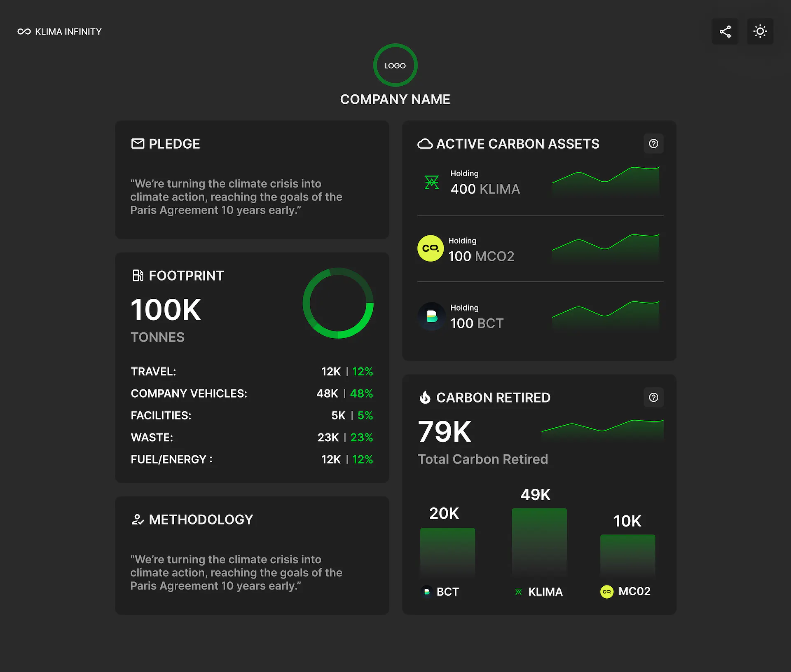Viewport: 791px width, 672px height.
Task: Click the 100 MCO2 holding sparkline chart
Action: click(x=606, y=248)
